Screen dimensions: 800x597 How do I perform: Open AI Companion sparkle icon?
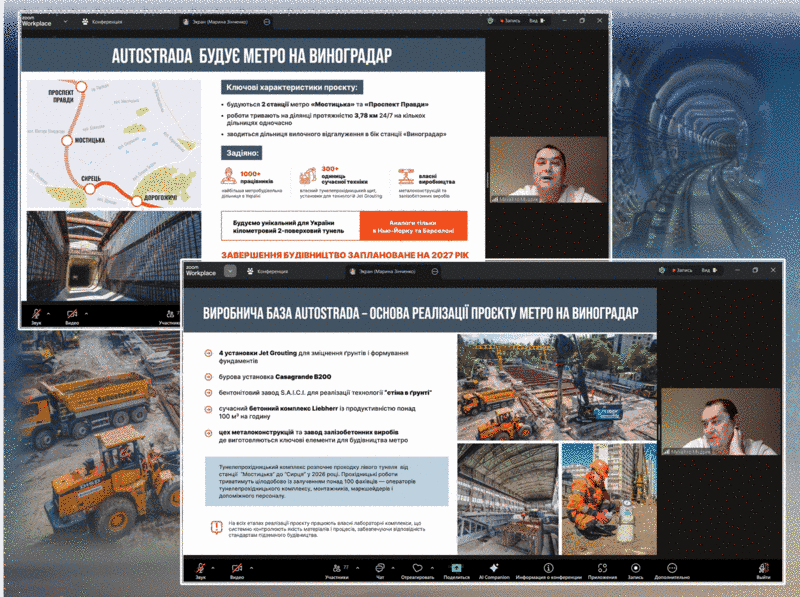[494, 567]
